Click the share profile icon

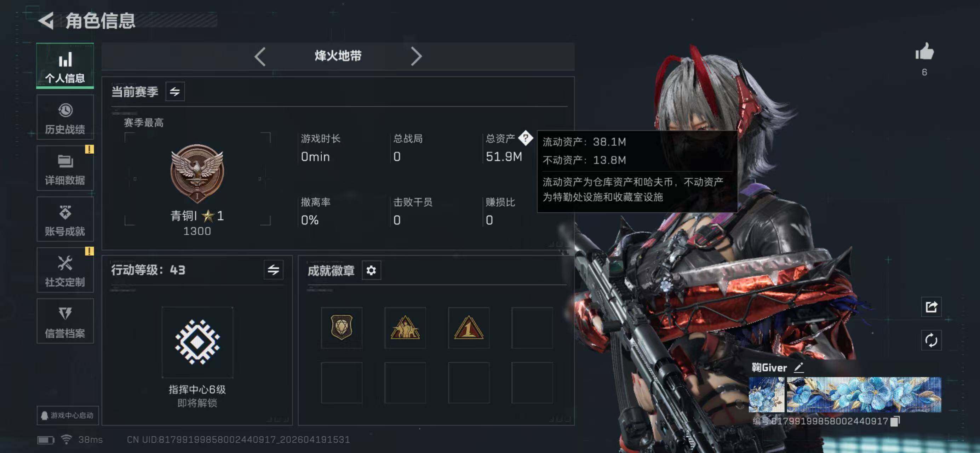tap(931, 306)
